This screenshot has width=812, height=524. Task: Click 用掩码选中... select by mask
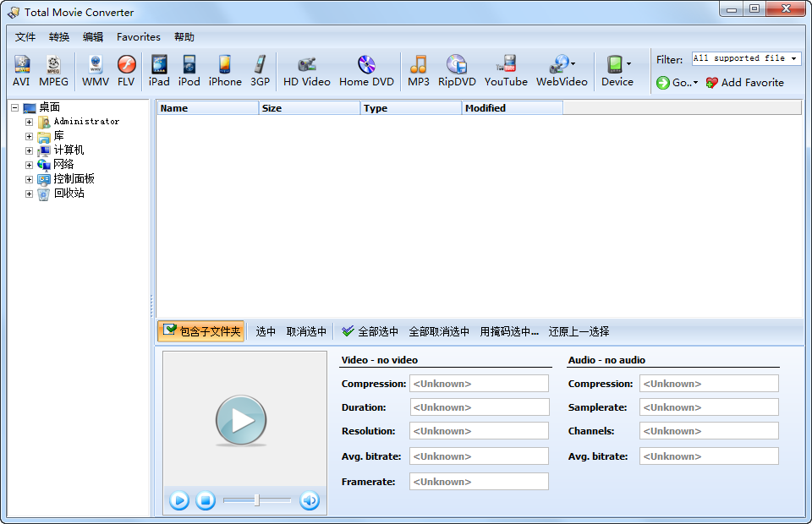click(x=509, y=331)
